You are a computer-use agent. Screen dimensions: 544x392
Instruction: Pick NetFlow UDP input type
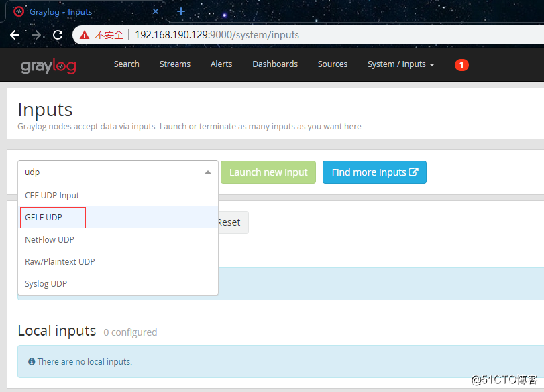[118, 240]
